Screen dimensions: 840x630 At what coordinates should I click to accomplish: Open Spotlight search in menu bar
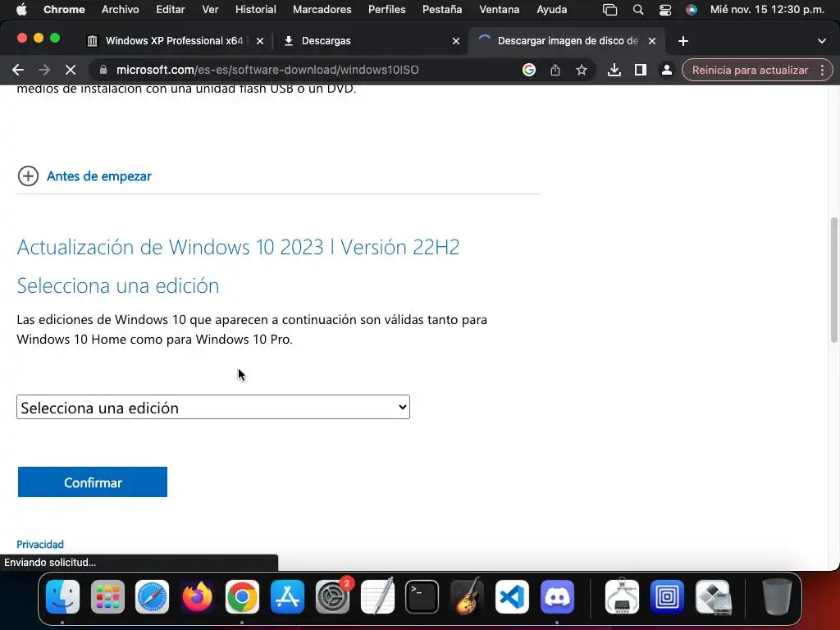tap(637, 10)
